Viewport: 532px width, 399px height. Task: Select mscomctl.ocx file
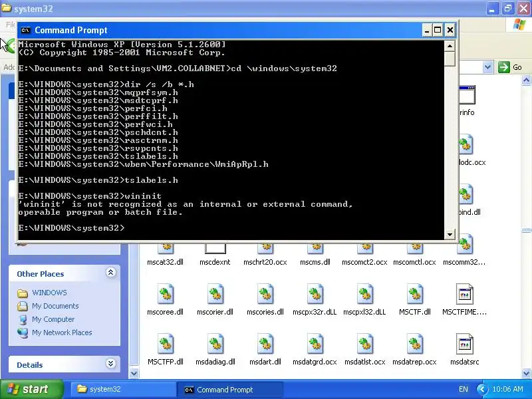point(414,248)
